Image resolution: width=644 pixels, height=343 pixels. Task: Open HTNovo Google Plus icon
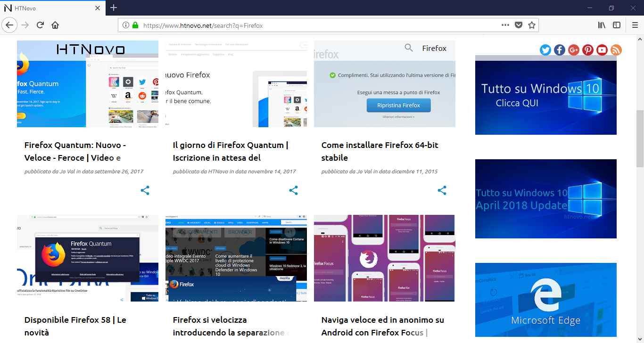[574, 50]
